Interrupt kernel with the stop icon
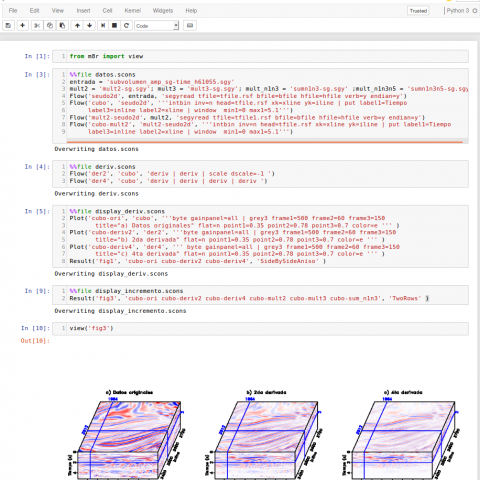480x480 pixels. 114,26
